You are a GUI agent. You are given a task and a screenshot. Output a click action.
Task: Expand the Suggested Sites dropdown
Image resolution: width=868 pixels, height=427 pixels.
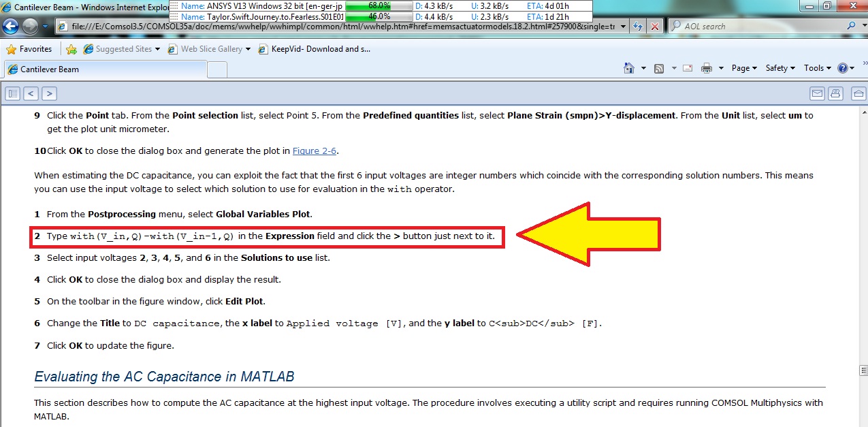157,49
